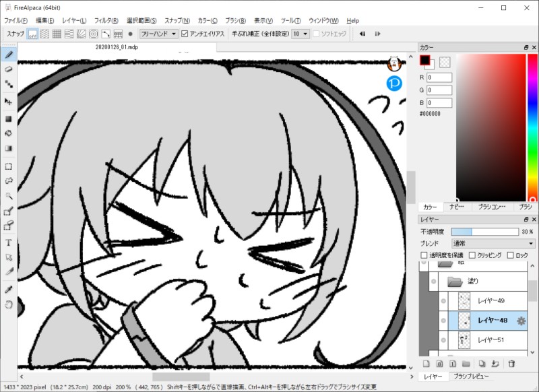Image resolution: width=539 pixels, height=392 pixels.
Task: Select the Move tool
Action: [9, 101]
